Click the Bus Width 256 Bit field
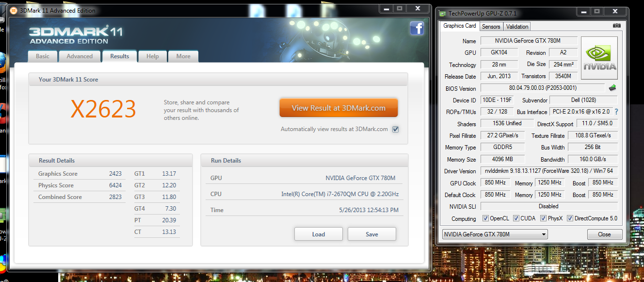 pos(593,147)
